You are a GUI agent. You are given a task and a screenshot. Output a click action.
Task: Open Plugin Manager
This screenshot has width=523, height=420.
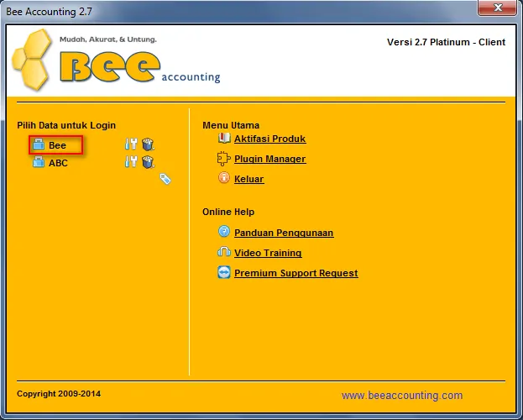(269, 159)
